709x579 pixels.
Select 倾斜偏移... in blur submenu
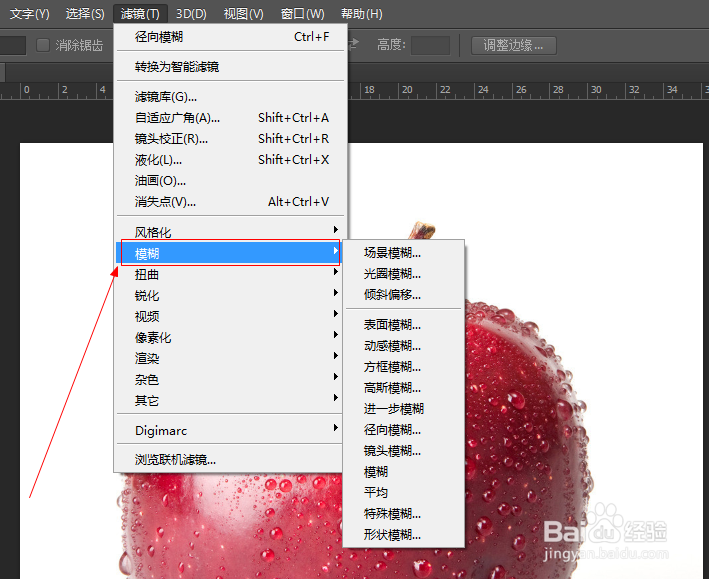coord(403,294)
